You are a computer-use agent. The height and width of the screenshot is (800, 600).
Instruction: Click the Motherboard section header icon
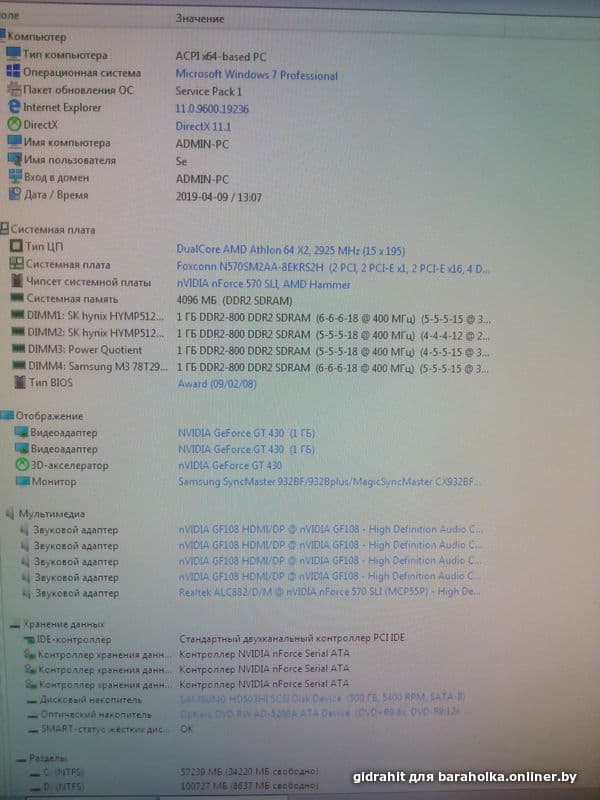tap(5, 229)
